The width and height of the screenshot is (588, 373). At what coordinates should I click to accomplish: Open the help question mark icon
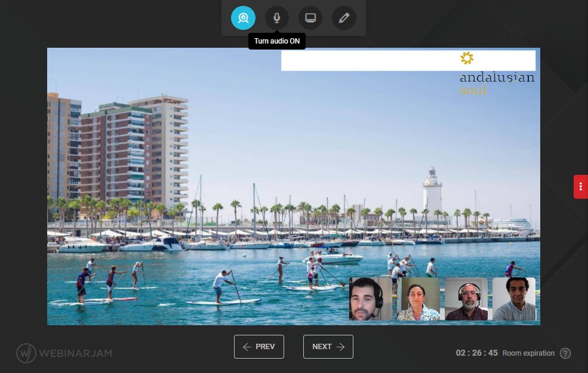click(x=565, y=353)
